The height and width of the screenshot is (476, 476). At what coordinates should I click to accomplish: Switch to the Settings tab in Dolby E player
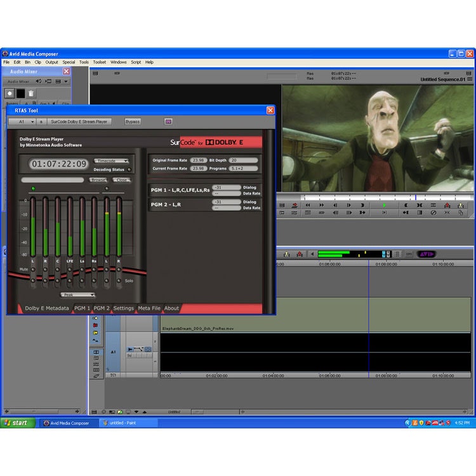pos(124,308)
